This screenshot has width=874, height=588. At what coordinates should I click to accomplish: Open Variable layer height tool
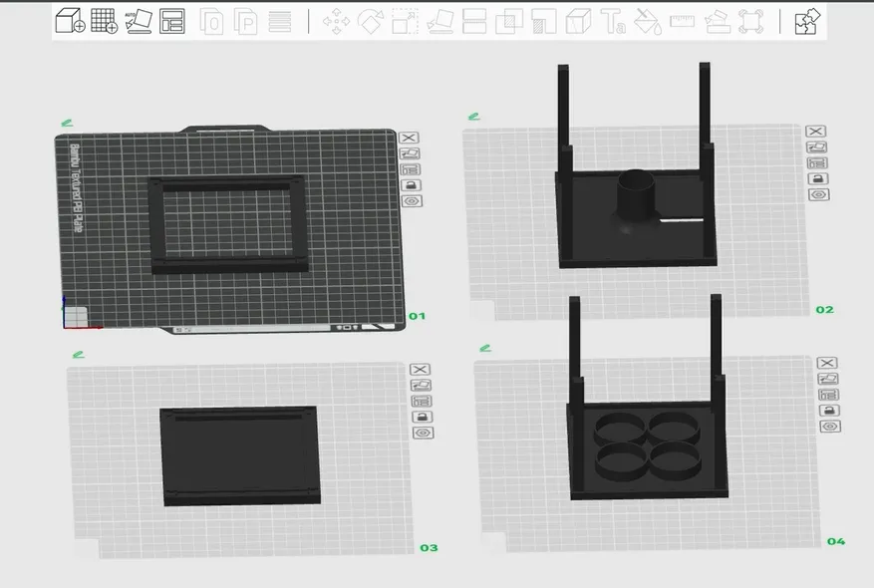tap(280, 22)
